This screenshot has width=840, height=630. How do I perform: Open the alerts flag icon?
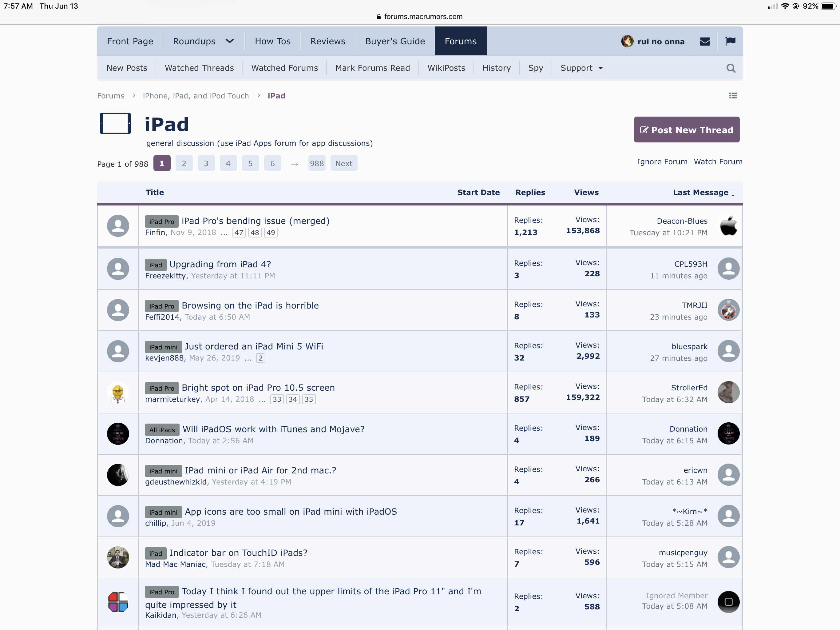730,41
